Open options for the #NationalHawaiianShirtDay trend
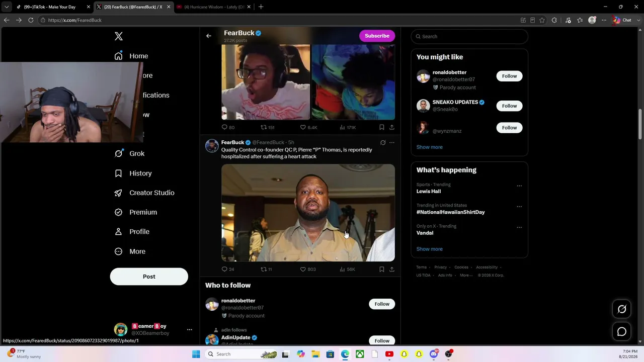Viewport: 644px width, 362px height. coord(519,206)
